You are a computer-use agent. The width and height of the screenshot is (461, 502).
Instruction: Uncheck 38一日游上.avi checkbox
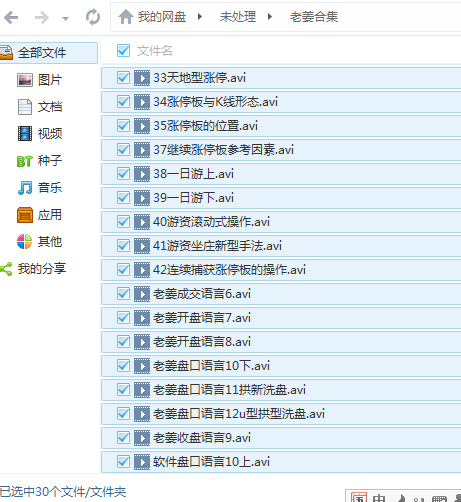point(123,174)
